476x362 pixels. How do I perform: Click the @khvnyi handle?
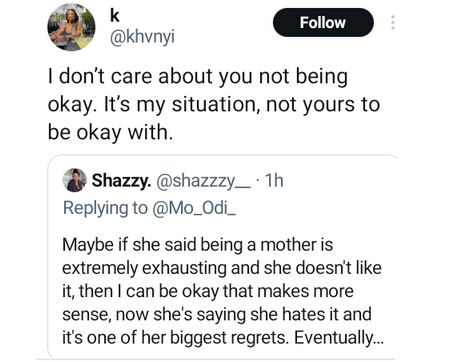[x=142, y=38]
